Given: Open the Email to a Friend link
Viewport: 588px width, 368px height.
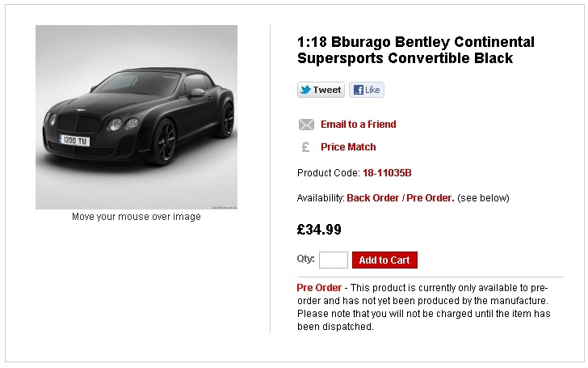Looking at the screenshot, I should point(358,125).
